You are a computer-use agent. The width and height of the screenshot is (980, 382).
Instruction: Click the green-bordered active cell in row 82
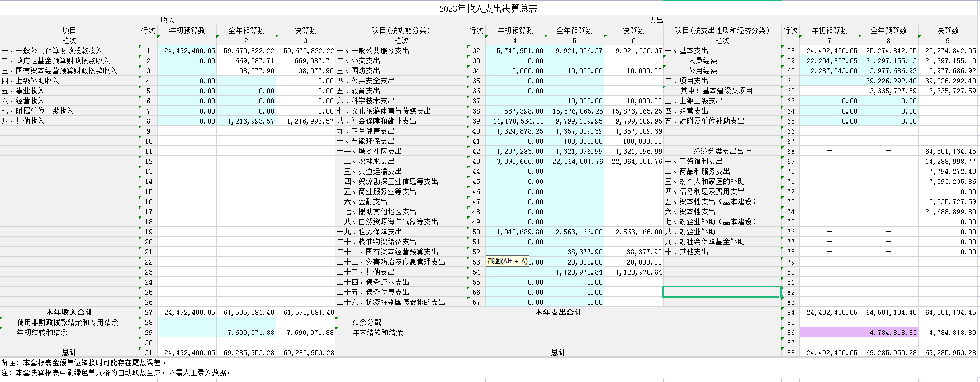coord(722,292)
